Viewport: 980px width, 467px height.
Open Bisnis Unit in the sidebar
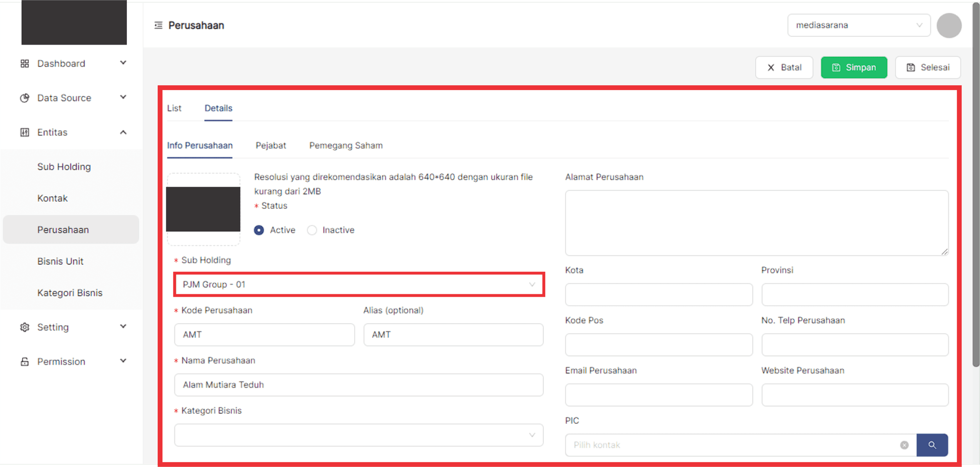pos(60,261)
